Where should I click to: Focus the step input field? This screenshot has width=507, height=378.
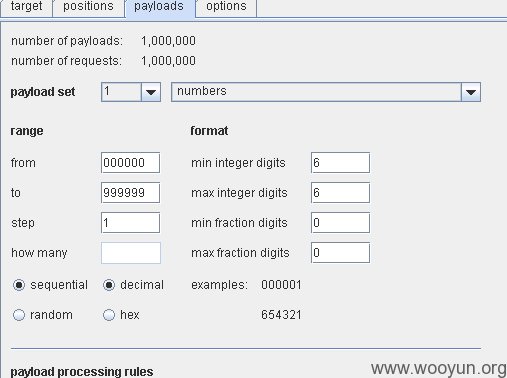(131, 223)
